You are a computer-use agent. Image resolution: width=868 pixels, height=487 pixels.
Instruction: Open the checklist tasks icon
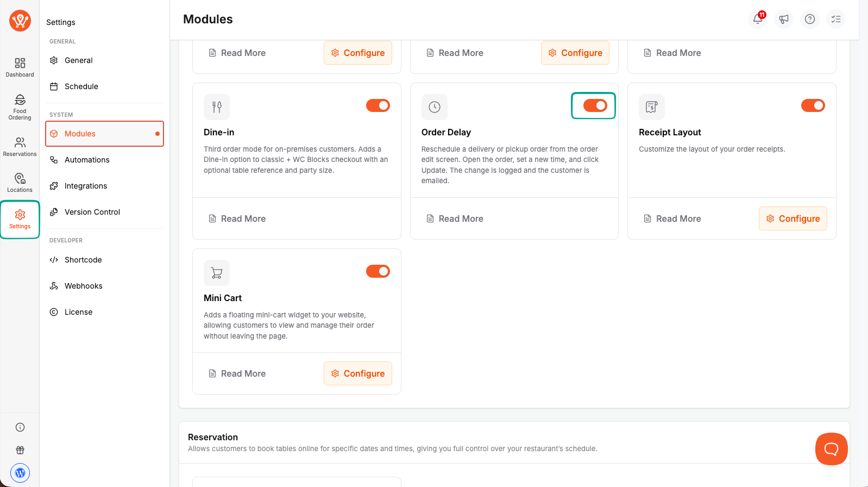(x=836, y=19)
